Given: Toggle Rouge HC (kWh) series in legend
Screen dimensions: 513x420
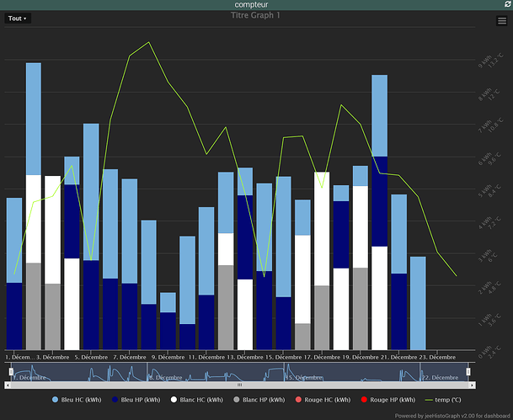Looking at the screenshot, I should click(x=323, y=400).
